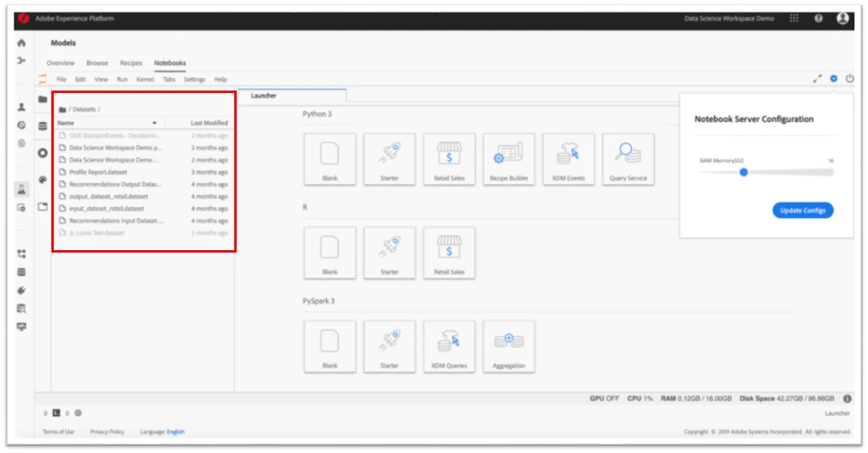Open the File menu
The image size is (868, 453).
click(62, 79)
